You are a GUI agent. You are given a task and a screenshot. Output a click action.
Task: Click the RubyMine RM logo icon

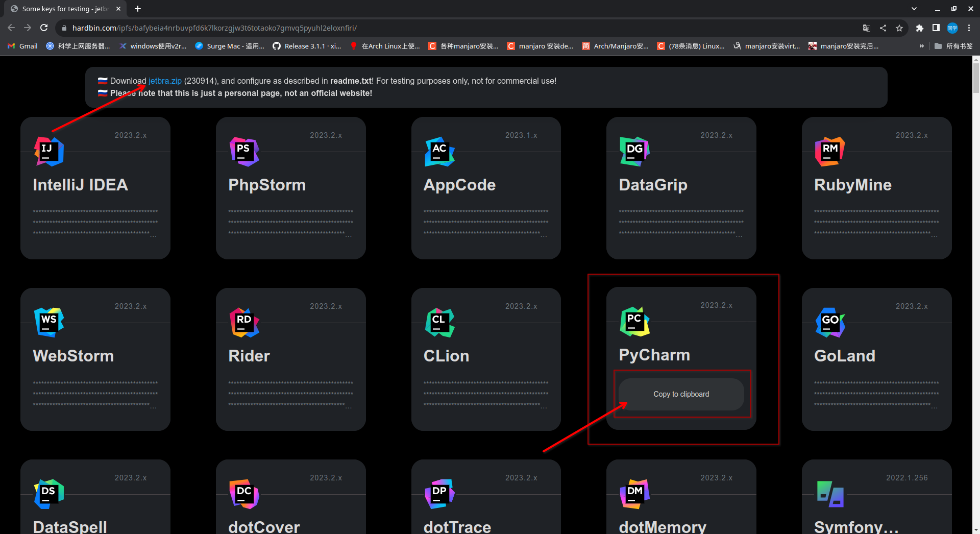coord(830,152)
